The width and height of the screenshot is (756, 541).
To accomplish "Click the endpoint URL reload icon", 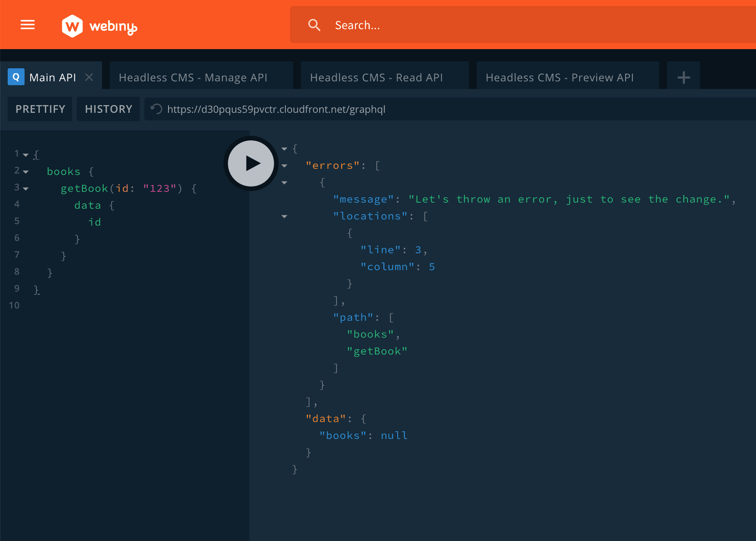I will coord(157,109).
